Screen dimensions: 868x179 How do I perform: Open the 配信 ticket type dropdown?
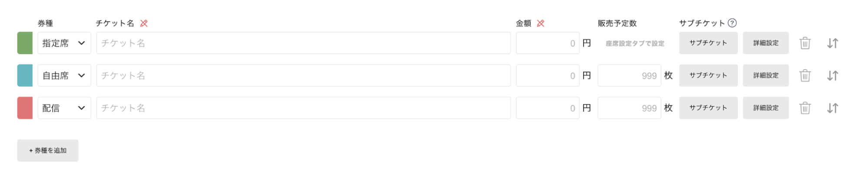pos(64,108)
